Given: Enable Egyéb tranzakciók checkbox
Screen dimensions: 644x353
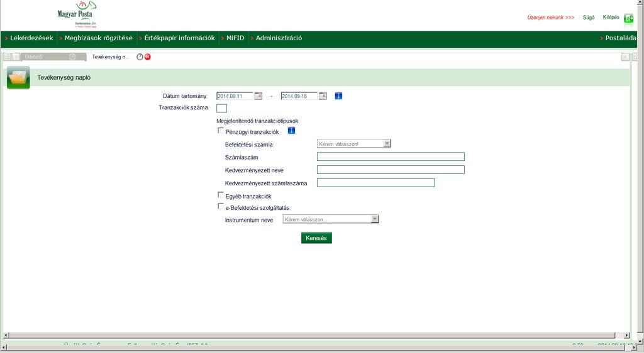Looking at the screenshot, I should pyautogui.click(x=221, y=195).
